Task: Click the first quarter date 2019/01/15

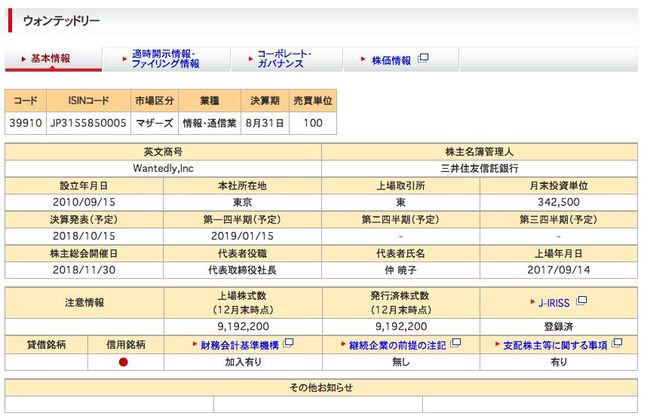Action: [243, 236]
